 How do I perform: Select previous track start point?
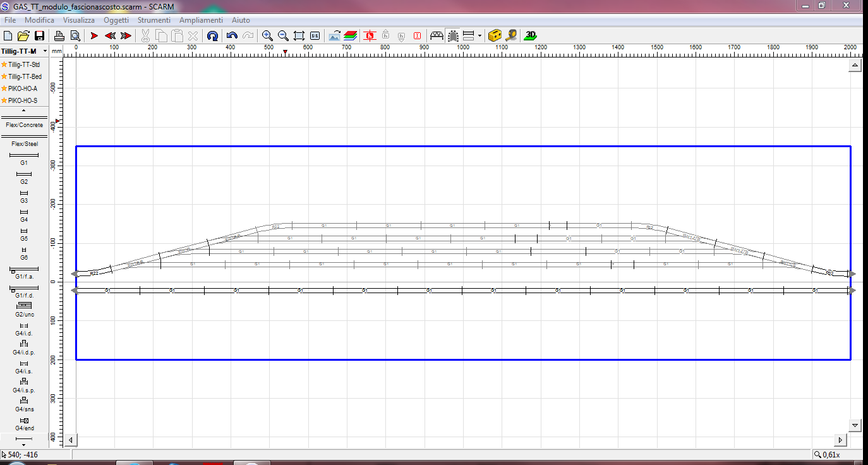tap(110, 36)
